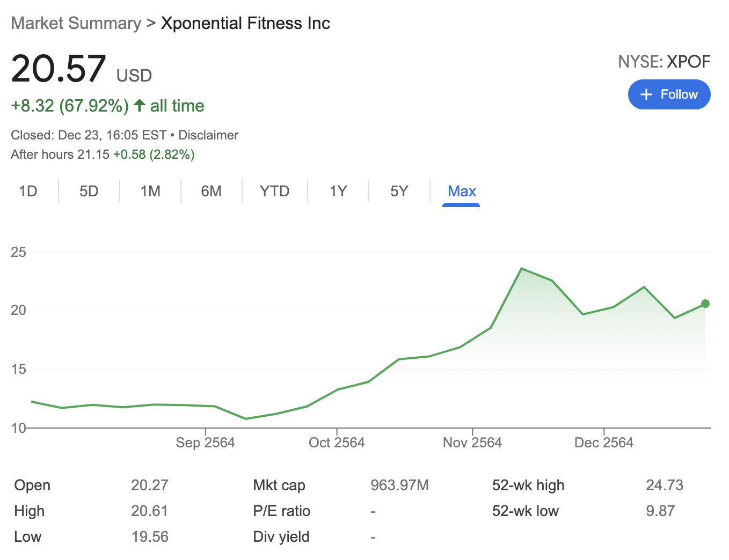Click the 25 y-axis label
The image size is (729, 560).
(18, 252)
